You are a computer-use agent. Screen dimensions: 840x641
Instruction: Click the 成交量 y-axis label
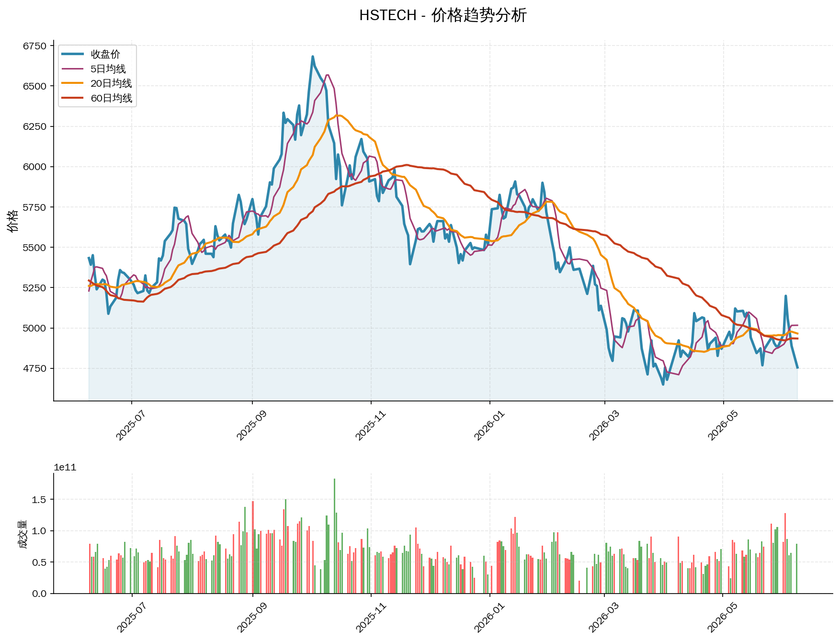coord(22,534)
